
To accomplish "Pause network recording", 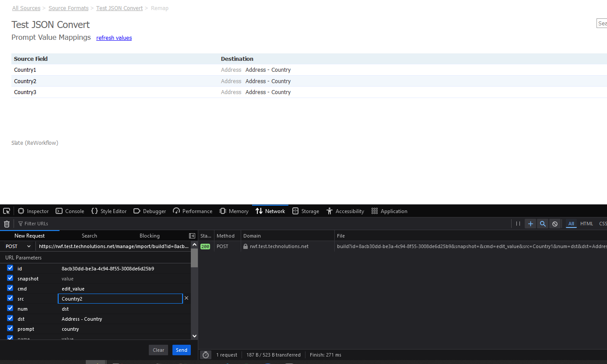I will [x=518, y=224].
